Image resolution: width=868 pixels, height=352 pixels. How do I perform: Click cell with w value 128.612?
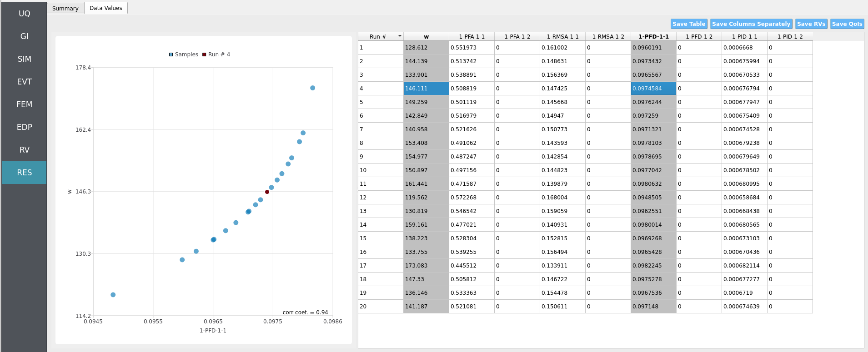point(426,48)
